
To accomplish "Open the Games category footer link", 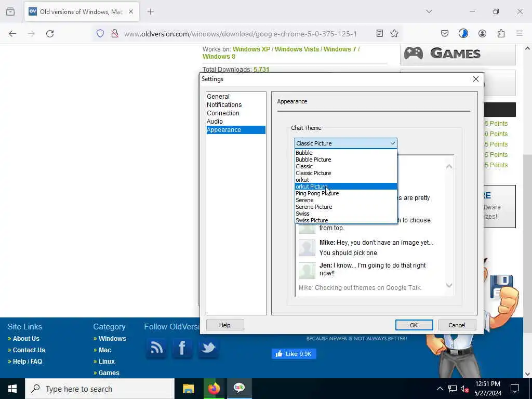I will coord(109,373).
